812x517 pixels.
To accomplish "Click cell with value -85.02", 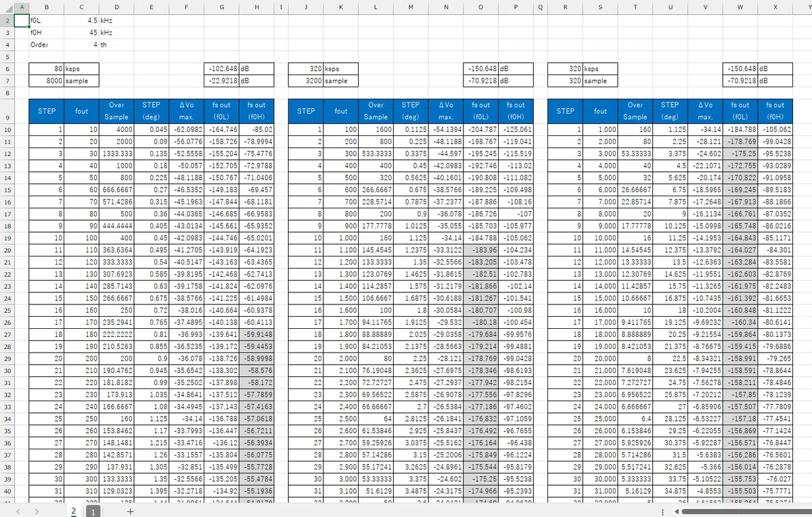I will (258, 129).
